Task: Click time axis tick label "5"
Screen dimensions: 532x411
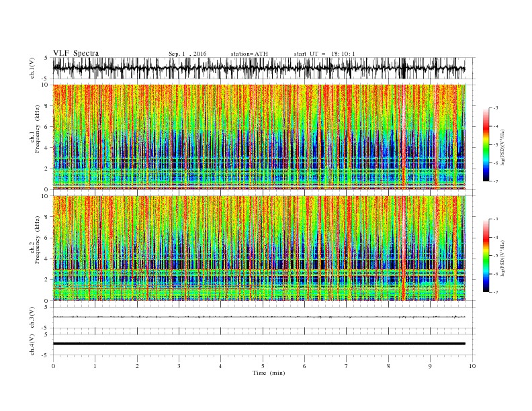Action: pyautogui.click(x=263, y=366)
